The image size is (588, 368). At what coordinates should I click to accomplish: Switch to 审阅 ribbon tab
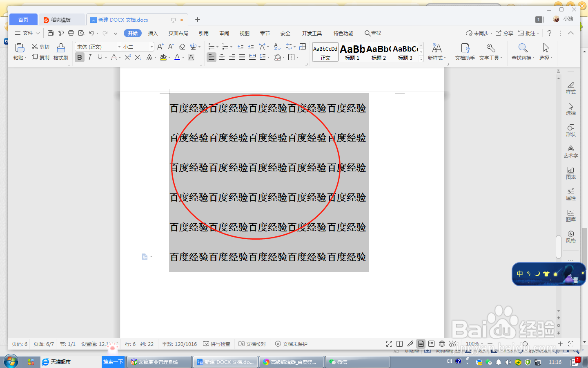(x=224, y=33)
